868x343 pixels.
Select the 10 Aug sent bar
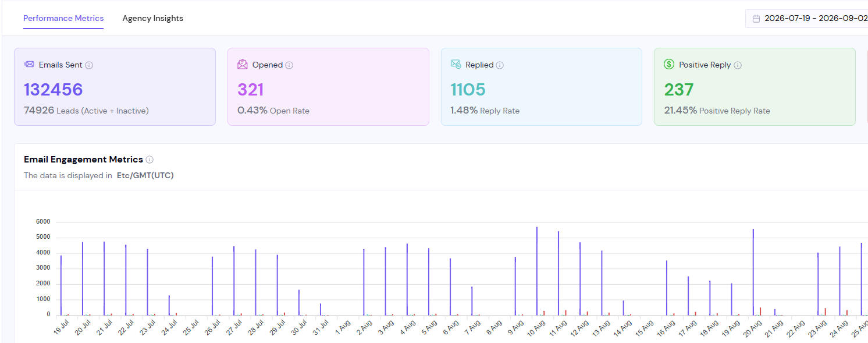pyautogui.click(x=537, y=271)
